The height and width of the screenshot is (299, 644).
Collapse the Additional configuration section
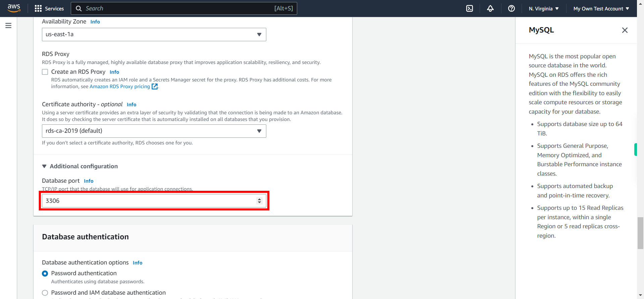pos(80,166)
